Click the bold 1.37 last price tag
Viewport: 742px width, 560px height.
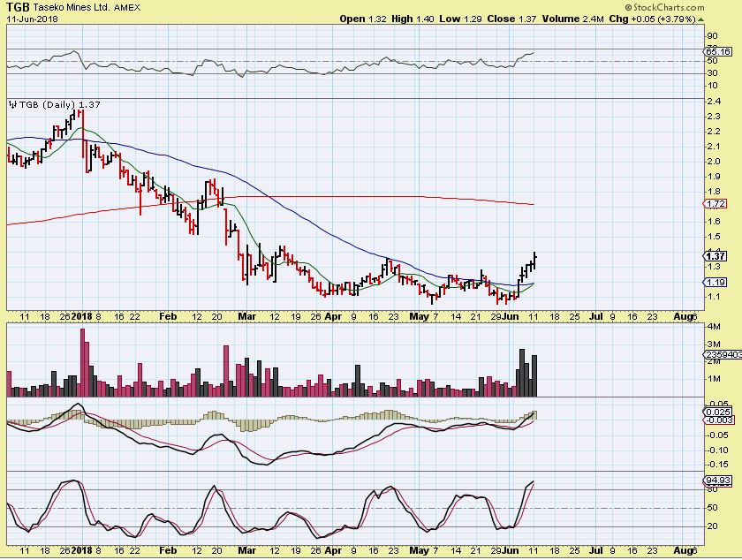click(715, 256)
